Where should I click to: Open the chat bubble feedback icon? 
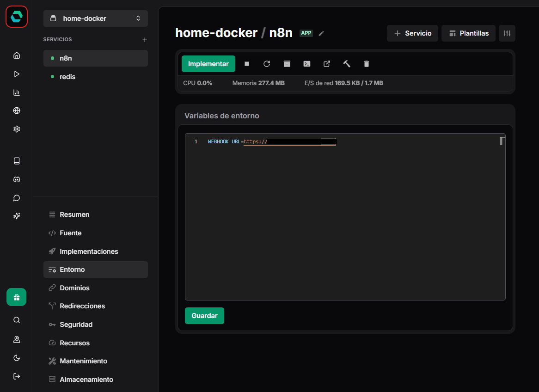(x=17, y=198)
